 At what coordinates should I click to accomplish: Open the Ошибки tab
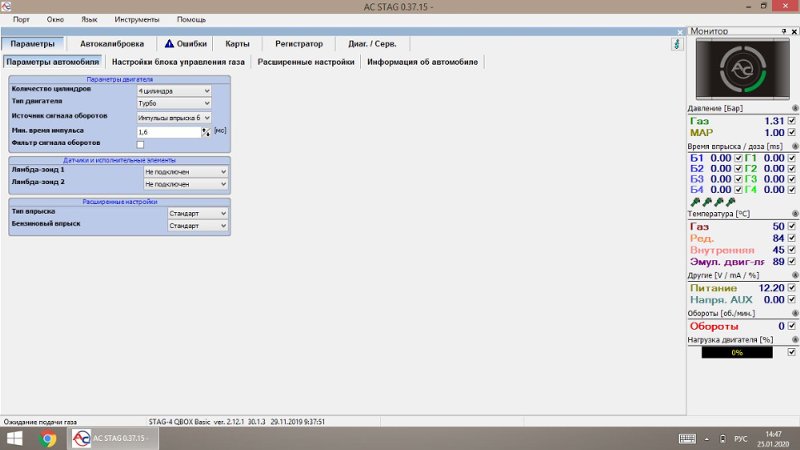pos(186,44)
